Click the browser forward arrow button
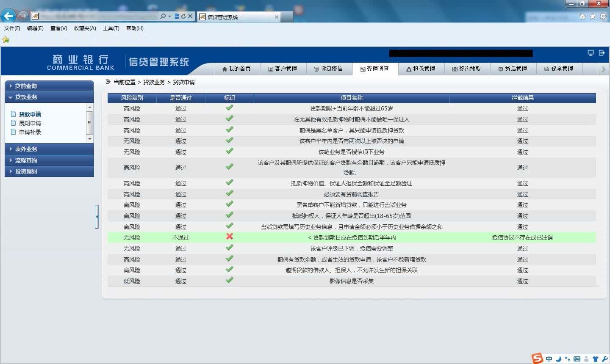The image size is (610, 364). 23,16
